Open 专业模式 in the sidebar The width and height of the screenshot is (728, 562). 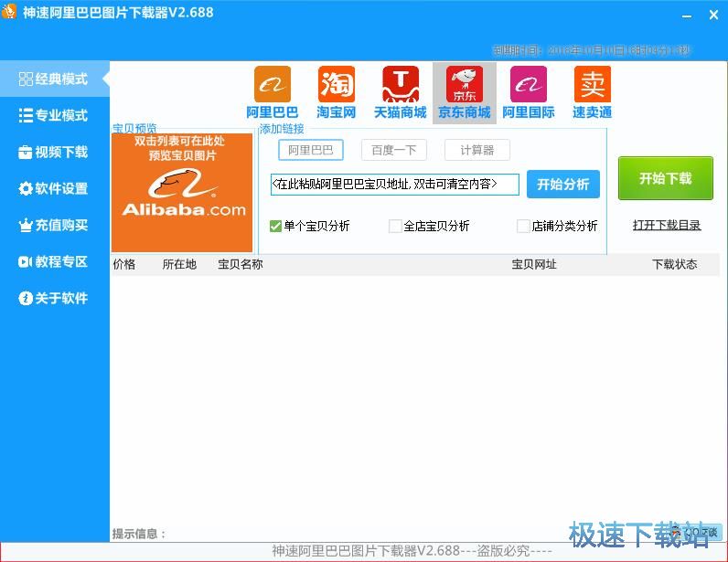(x=54, y=115)
